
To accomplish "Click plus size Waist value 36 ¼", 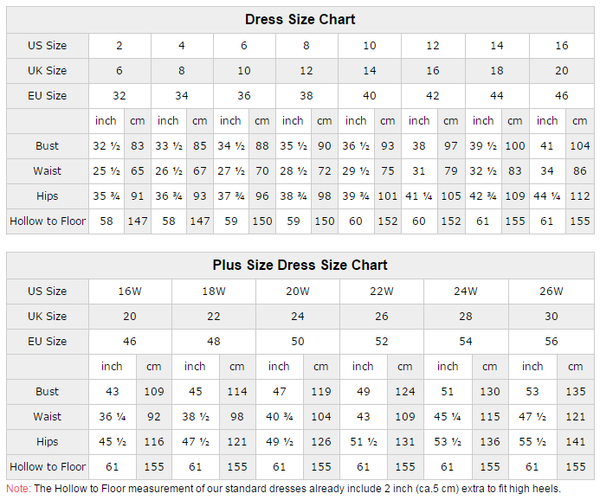I will pos(112,417).
